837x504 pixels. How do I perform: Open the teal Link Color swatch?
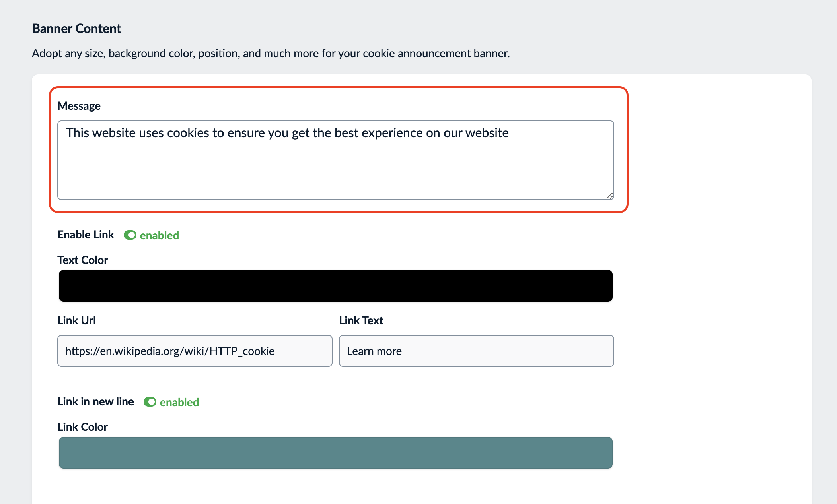[335, 453]
